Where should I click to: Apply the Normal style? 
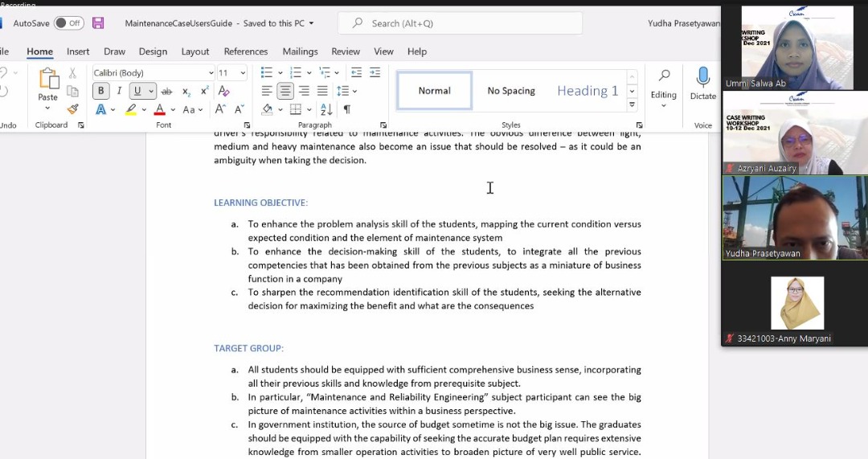click(x=435, y=90)
